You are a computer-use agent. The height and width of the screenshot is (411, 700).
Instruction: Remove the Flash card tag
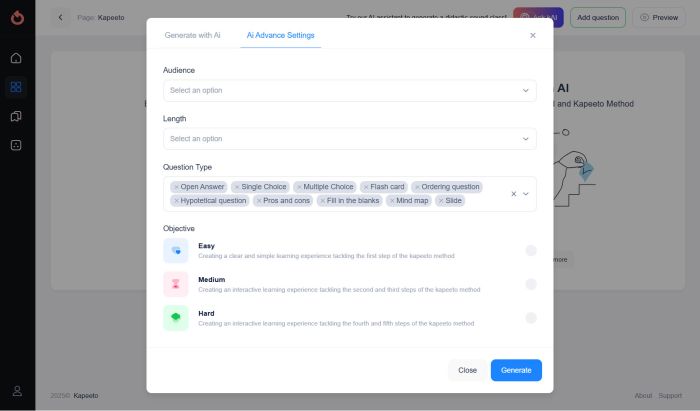coord(366,187)
